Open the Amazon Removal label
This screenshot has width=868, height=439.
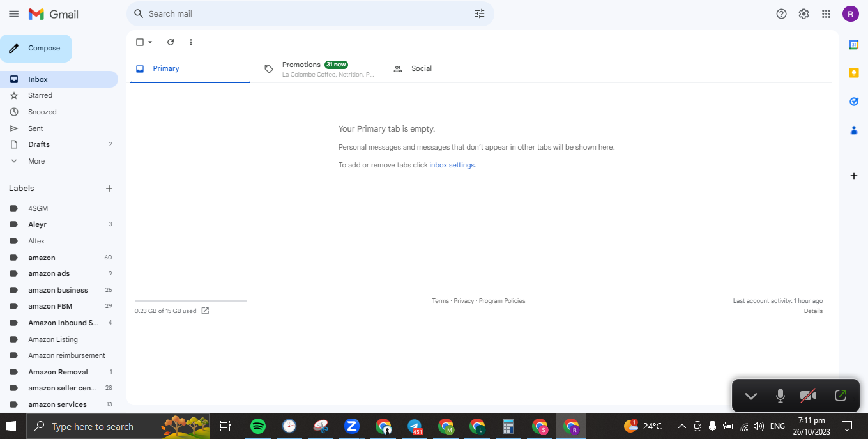pos(59,372)
